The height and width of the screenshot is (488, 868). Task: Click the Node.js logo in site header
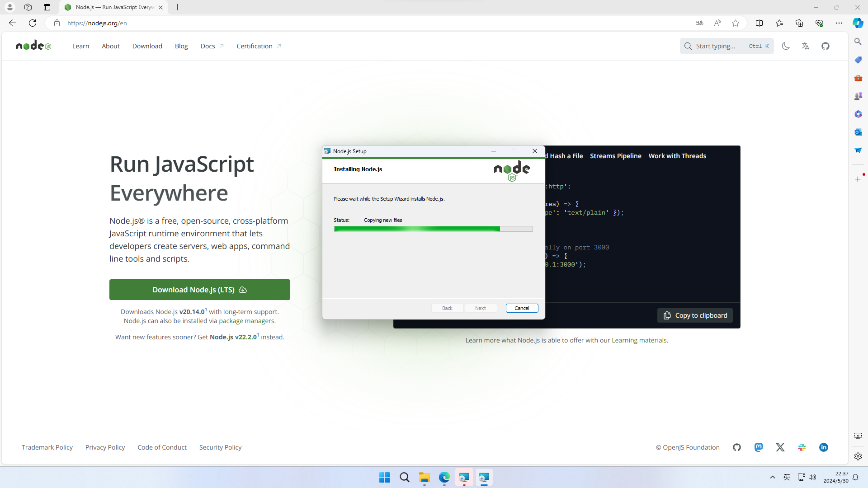tap(34, 46)
